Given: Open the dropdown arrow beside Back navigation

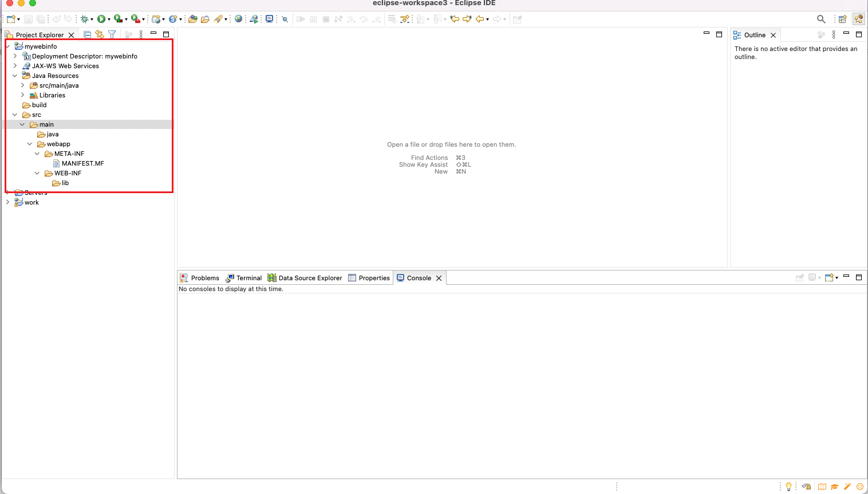Looking at the screenshot, I should (x=487, y=19).
